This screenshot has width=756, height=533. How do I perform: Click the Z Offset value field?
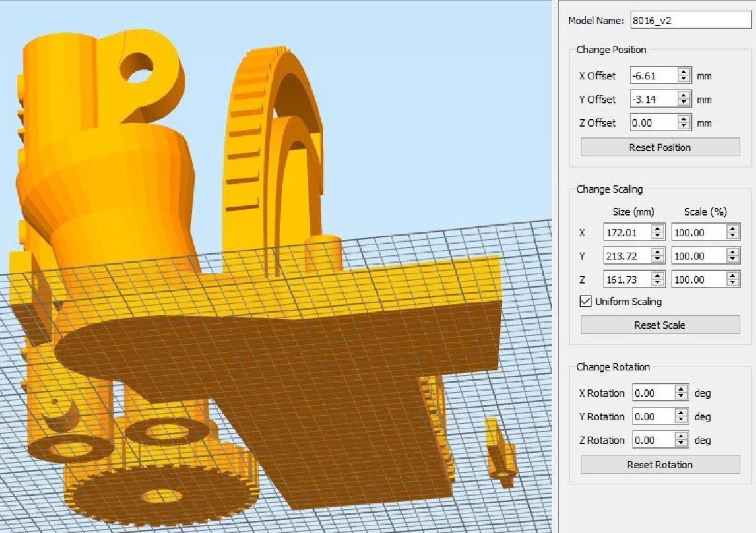pos(655,123)
